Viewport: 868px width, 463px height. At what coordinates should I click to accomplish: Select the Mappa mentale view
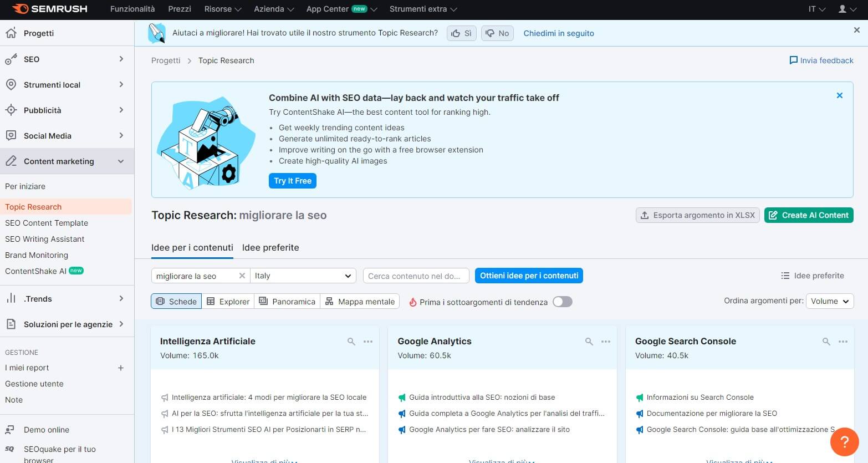click(360, 301)
